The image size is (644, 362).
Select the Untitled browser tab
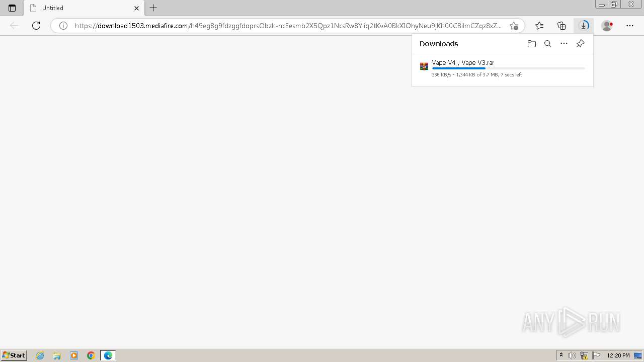[x=84, y=8]
